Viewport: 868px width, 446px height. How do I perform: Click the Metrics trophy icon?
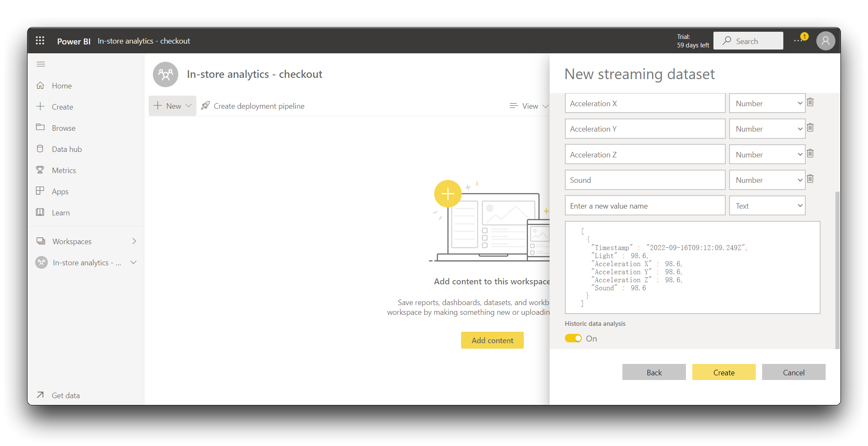40,170
